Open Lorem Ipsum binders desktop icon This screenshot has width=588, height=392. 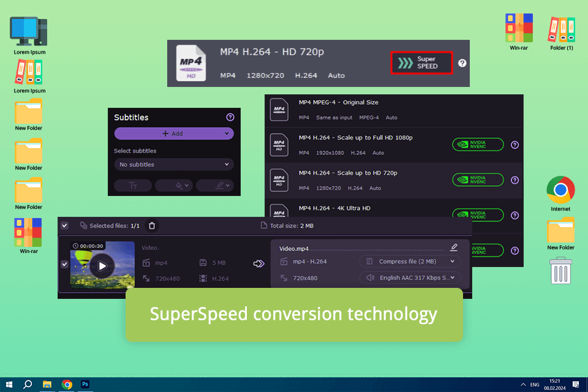29,76
